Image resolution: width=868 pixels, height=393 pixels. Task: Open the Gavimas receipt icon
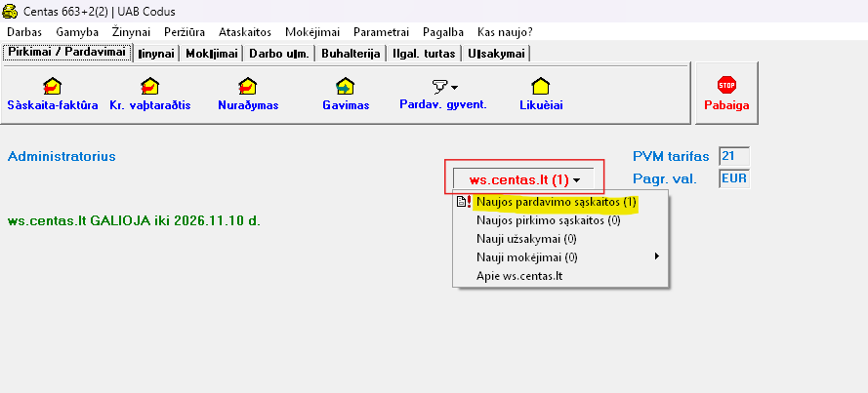coord(346,86)
